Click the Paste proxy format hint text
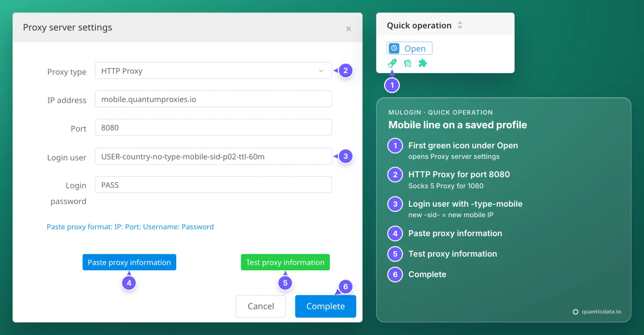The height and width of the screenshot is (335, 644). pos(130,227)
